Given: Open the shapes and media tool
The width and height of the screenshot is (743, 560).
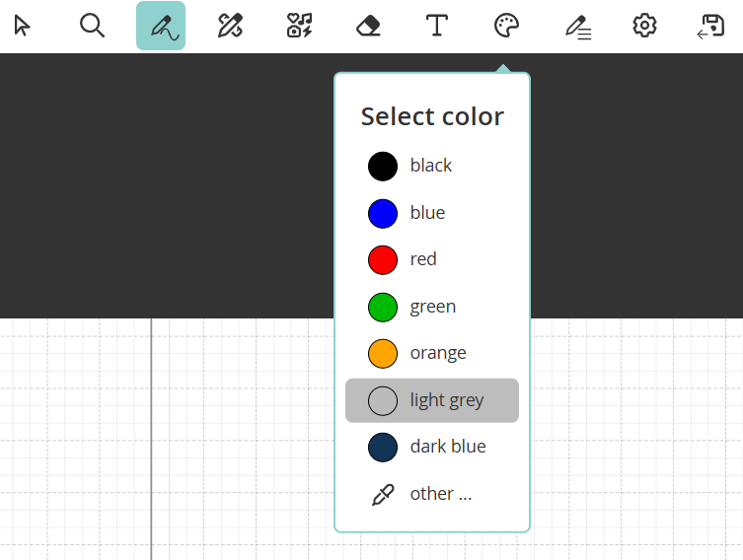Looking at the screenshot, I should click(x=299, y=26).
